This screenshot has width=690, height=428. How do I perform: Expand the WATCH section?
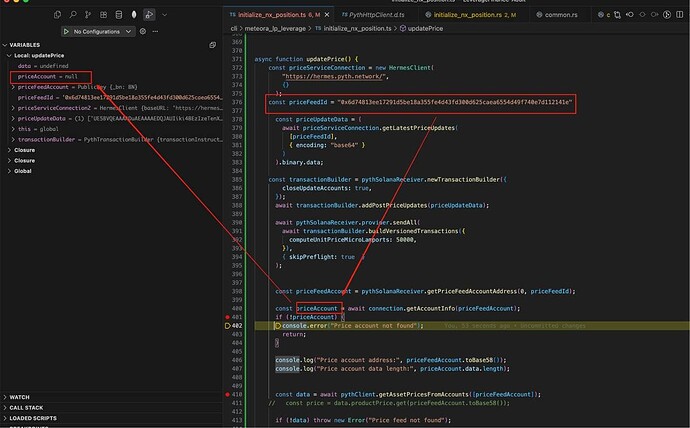click(21, 397)
